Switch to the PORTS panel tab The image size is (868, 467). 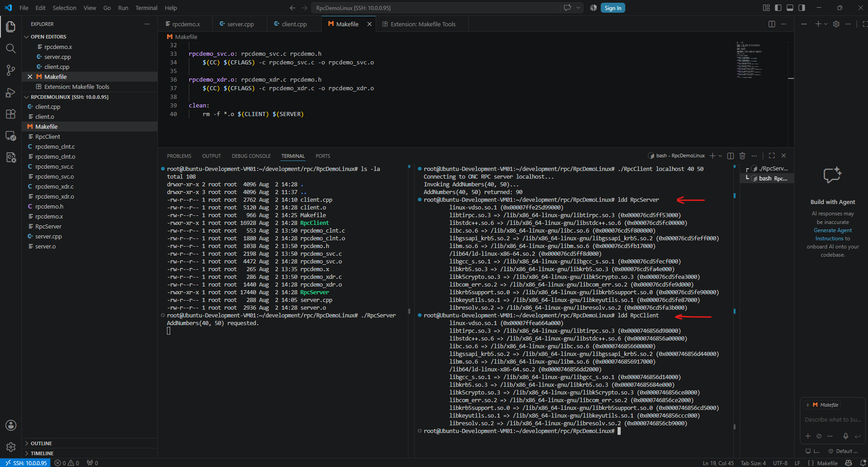click(x=323, y=156)
